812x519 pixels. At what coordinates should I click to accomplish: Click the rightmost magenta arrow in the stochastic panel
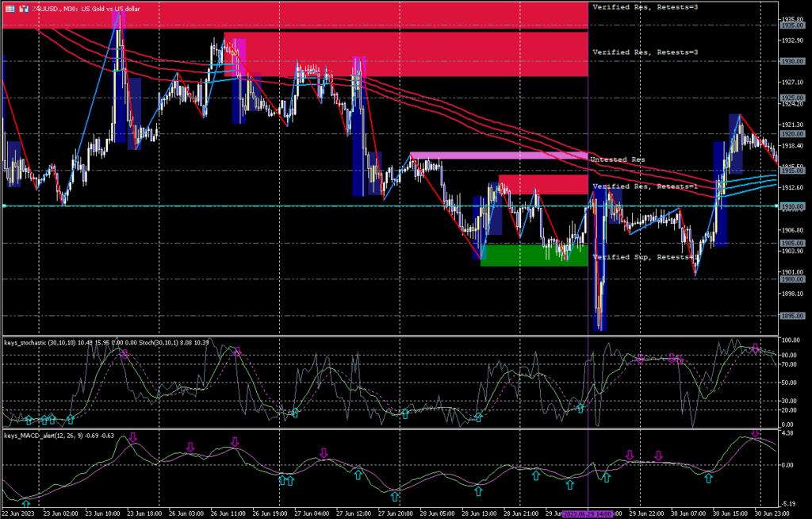756,348
